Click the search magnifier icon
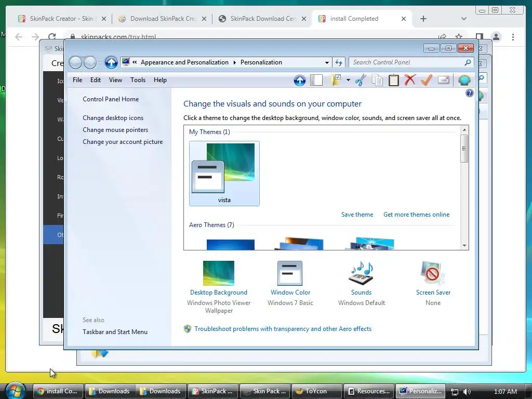 pos(468,62)
